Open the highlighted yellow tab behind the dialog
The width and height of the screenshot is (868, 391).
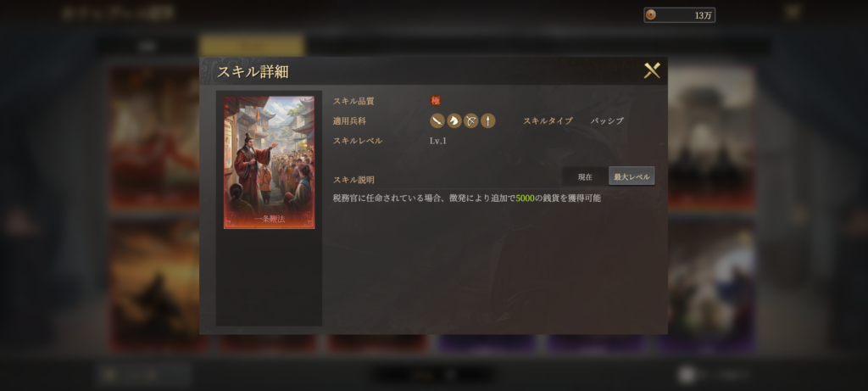pyautogui.click(x=252, y=46)
